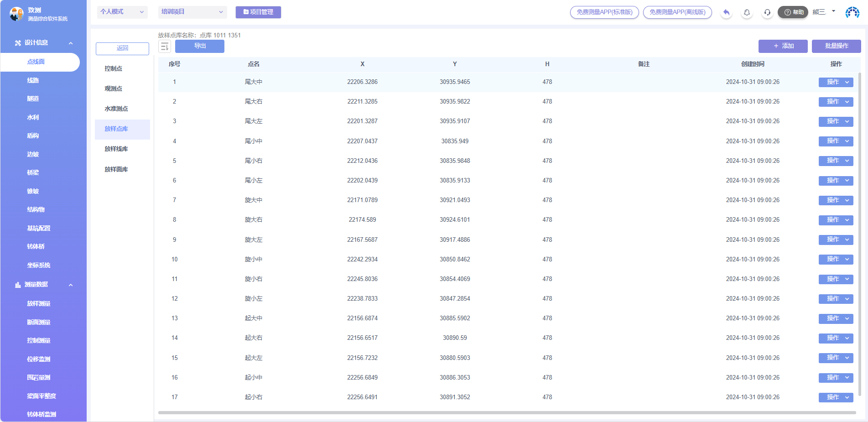Open 项目管理 with the folder icon

pyautogui.click(x=258, y=12)
